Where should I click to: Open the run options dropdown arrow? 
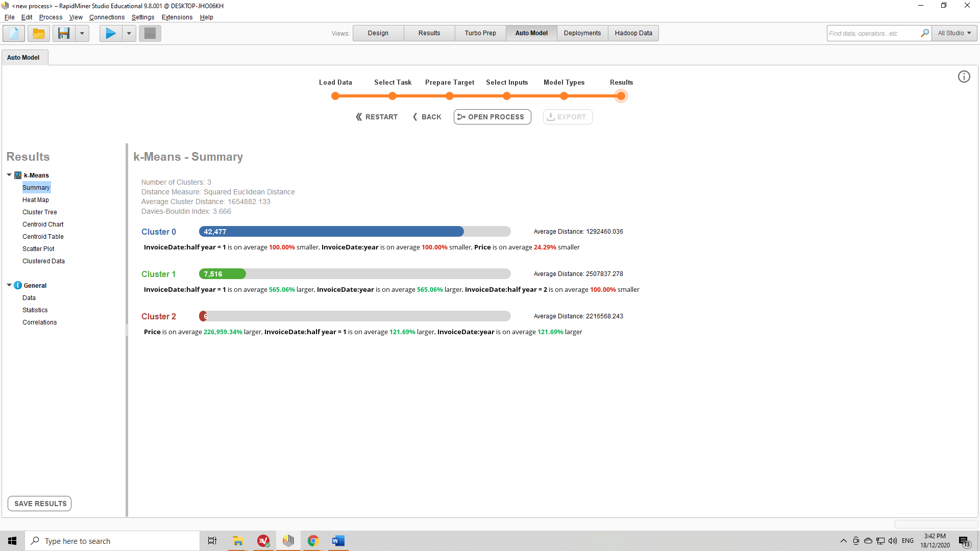[x=129, y=33]
